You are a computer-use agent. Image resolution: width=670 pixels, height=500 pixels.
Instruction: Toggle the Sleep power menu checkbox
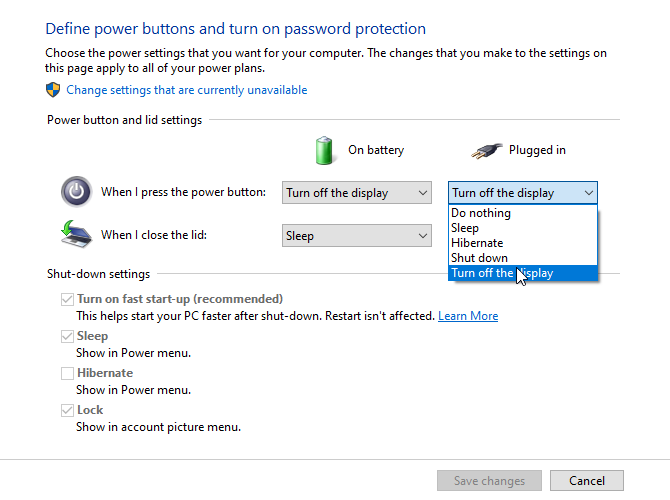(x=68, y=336)
